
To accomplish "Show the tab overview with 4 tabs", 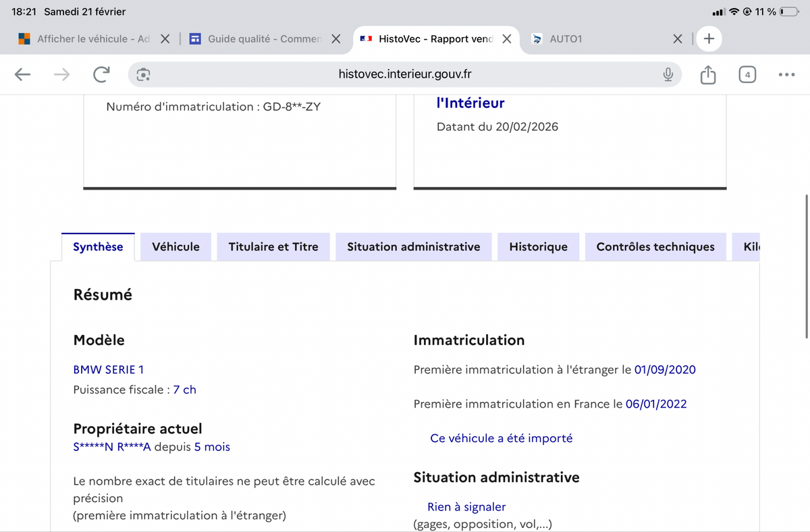I will [x=747, y=75].
